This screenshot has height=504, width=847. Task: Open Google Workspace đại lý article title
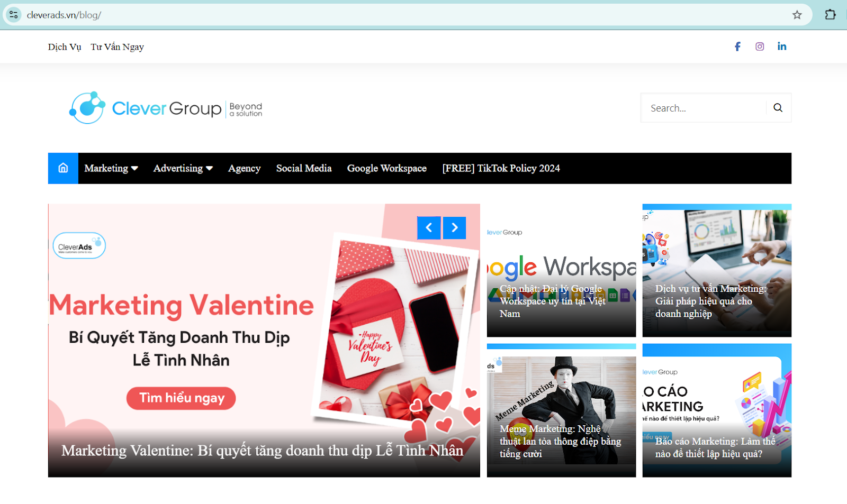[553, 301]
